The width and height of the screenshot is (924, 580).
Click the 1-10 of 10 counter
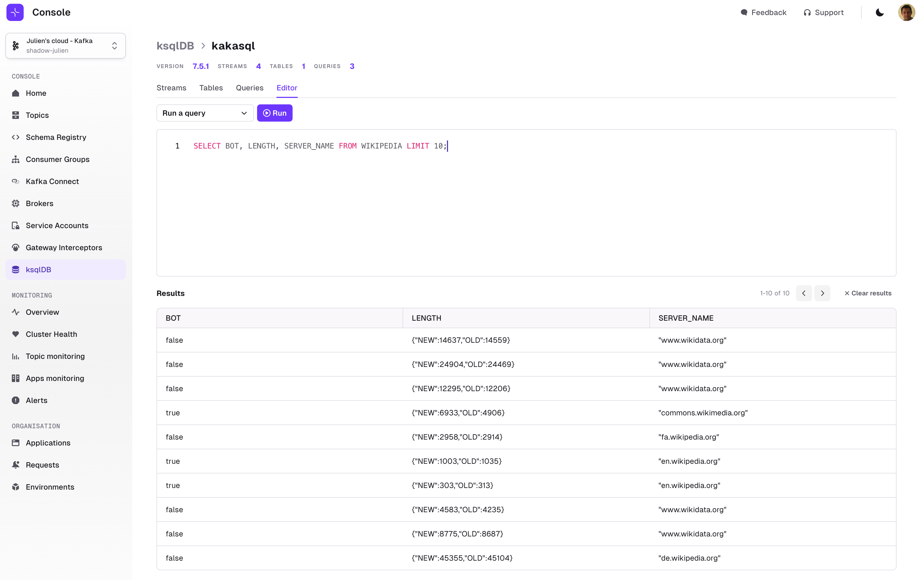774,293
